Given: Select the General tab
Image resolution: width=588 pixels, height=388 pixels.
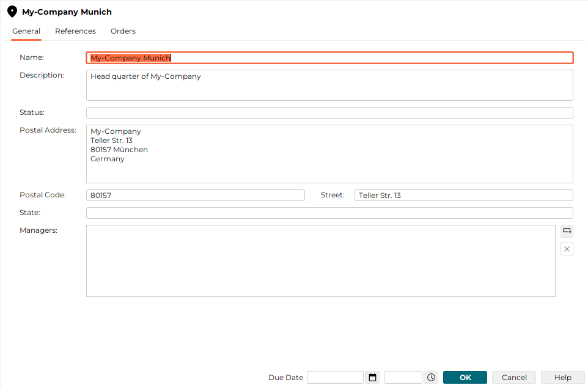Looking at the screenshot, I should click(x=26, y=31).
